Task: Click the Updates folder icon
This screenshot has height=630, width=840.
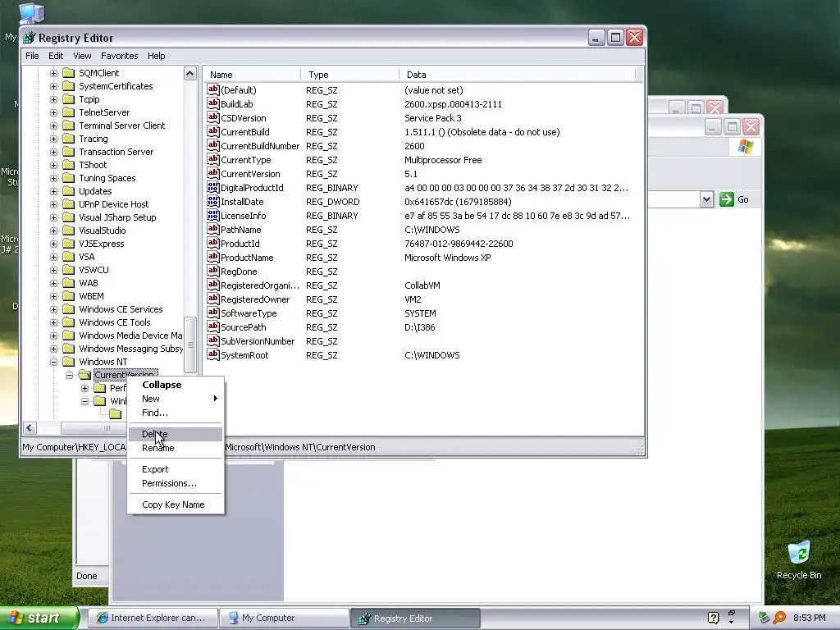Action: [69, 190]
